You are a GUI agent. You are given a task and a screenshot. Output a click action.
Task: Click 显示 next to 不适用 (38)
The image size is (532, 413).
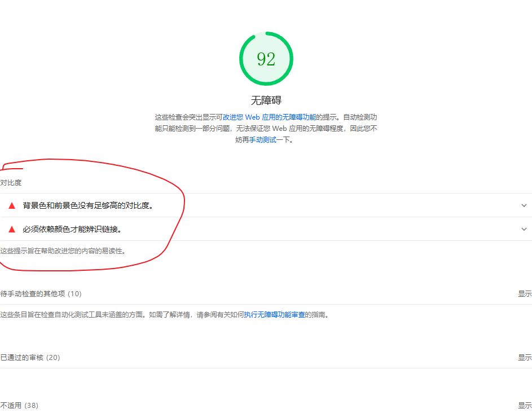coord(525,405)
